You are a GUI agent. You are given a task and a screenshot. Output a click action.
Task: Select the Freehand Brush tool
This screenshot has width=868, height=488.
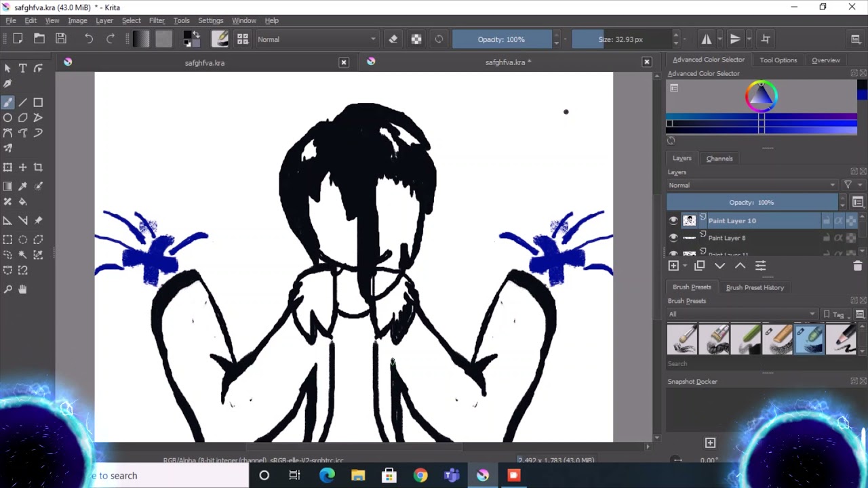click(7, 102)
